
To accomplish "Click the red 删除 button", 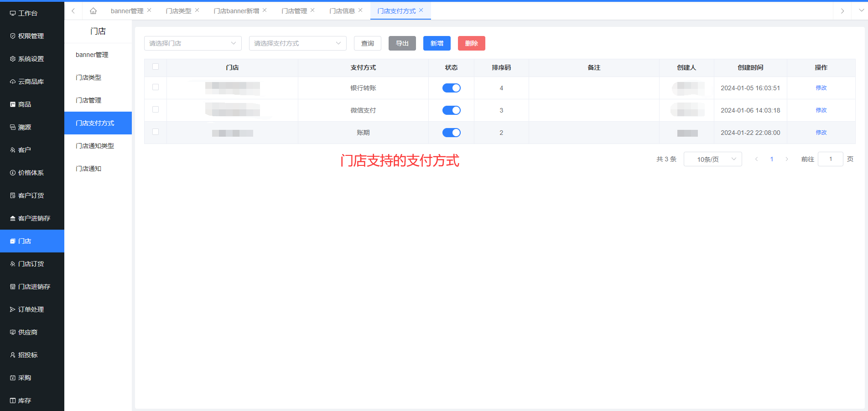I will coord(472,43).
